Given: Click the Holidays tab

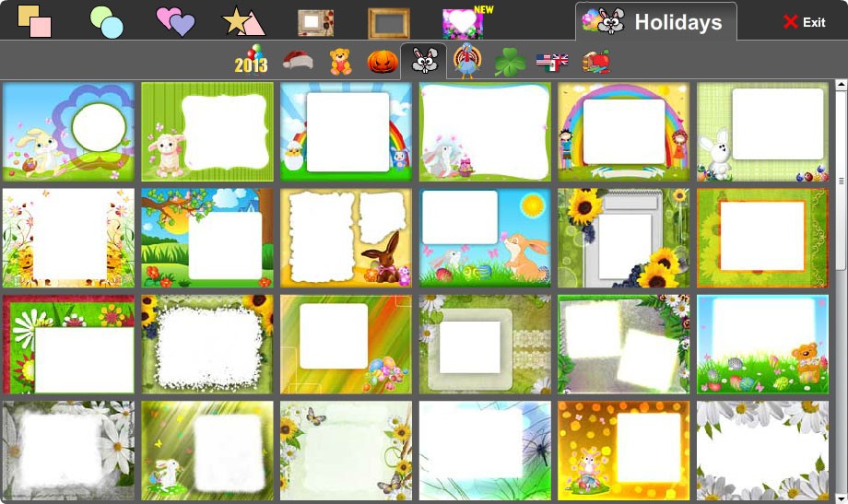Looking at the screenshot, I should (656, 21).
